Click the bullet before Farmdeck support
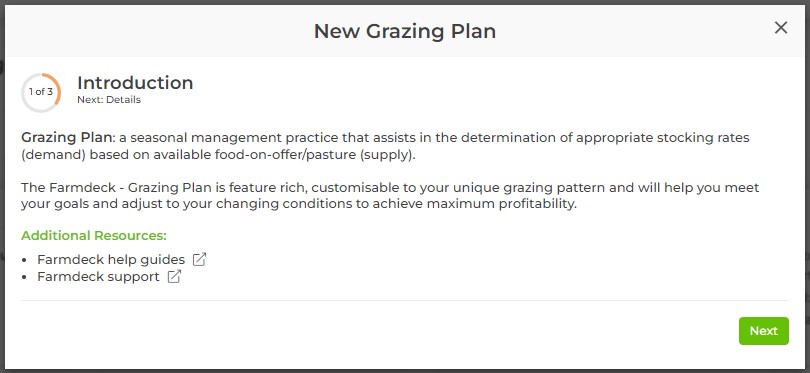Image resolution: width=810 pixels, height=373 pixels. coord(25,277)
